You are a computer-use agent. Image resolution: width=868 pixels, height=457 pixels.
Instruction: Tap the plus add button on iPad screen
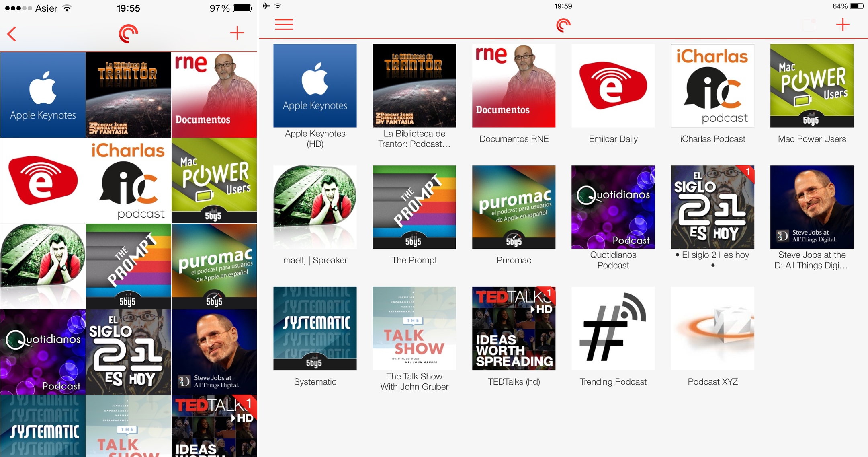(x=843, y=25)
